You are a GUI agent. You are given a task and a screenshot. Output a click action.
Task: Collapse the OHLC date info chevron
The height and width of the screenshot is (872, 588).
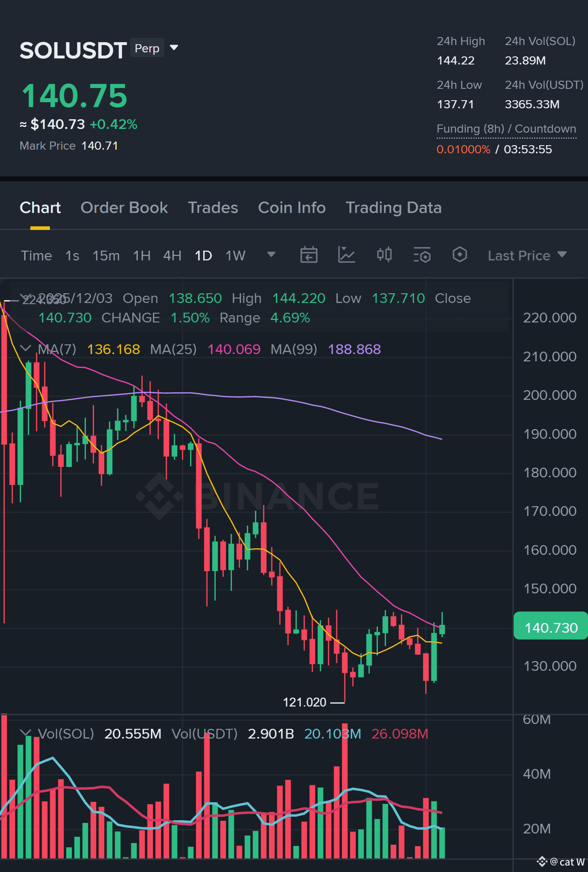[x=25, y=297]
